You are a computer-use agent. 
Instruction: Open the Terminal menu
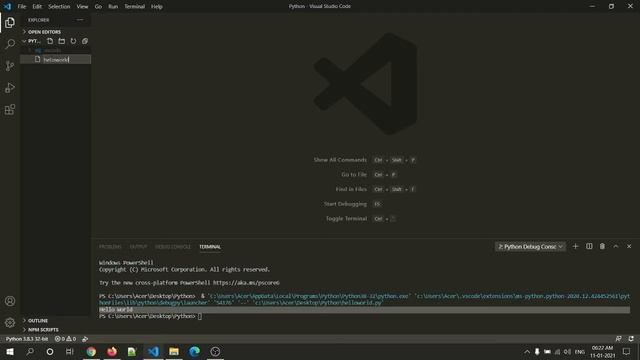coord(135,7)
